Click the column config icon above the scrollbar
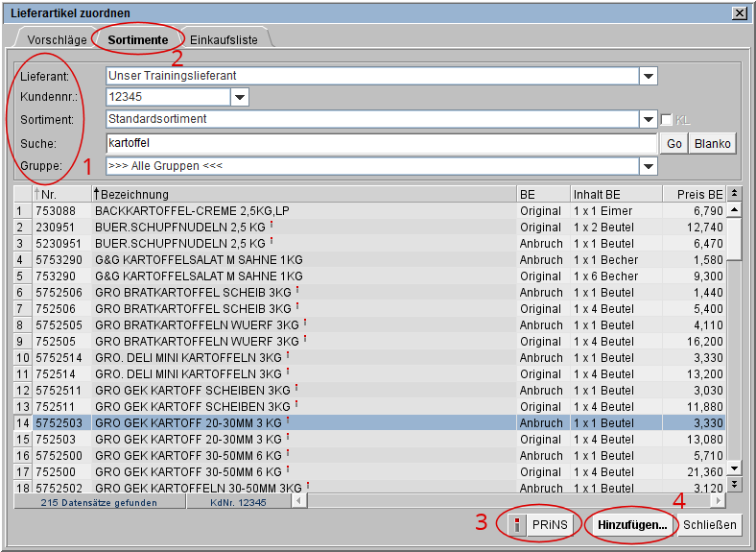 734,194
